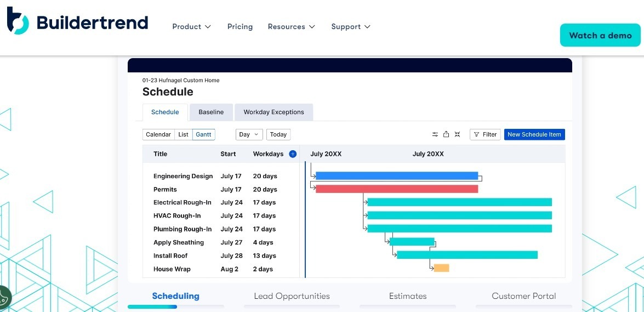Switch to the Baseline tab
Image resolution: width=644 pixels, height=312 pixels.
click(x=211, y=112)
